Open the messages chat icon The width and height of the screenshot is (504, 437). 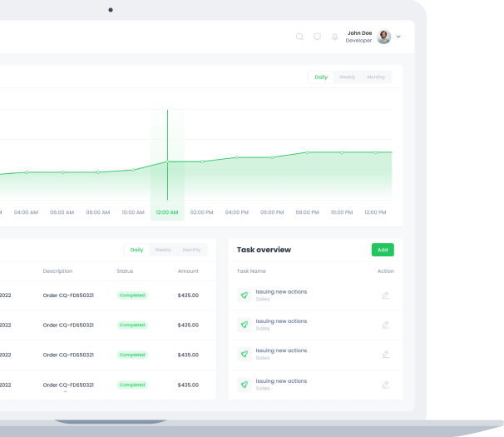317,37
